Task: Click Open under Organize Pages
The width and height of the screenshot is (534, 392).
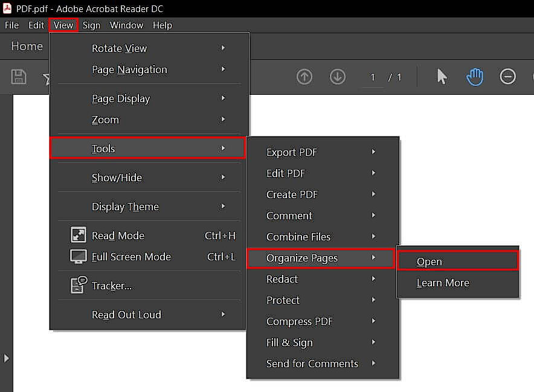Action: pos(429,261)
